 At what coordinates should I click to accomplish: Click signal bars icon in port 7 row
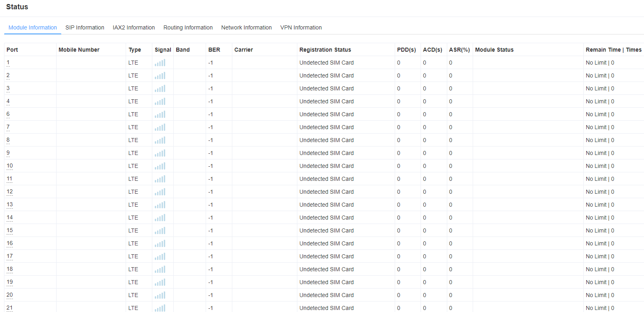[x=160, y=127]
